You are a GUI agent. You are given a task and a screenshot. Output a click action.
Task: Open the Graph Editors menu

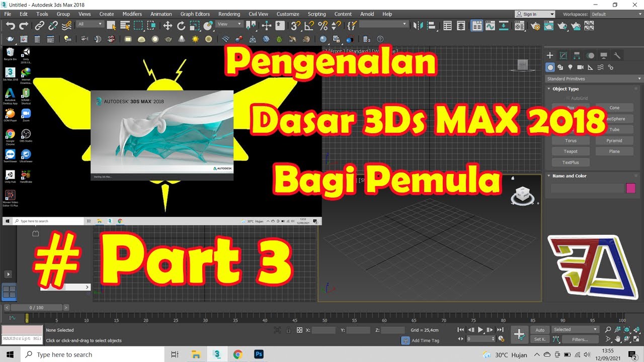tap(195, 14)
